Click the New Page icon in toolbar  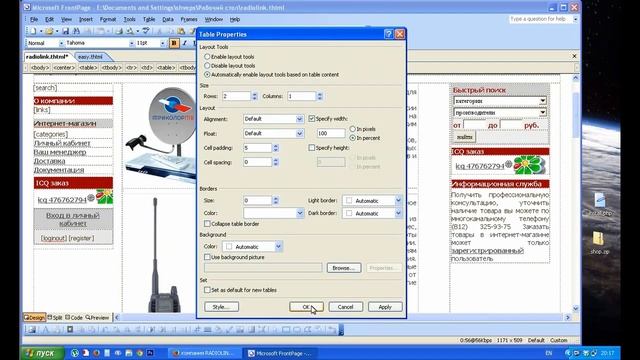pos(33,31)
